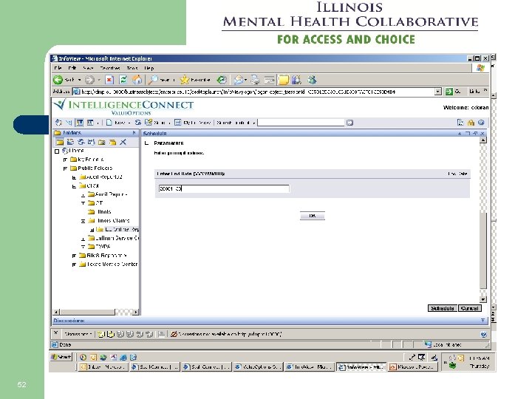Switch to Microsoft PowerPoint taskbar button
This screenshot has width=532, height=399.
tap(413, 366)
